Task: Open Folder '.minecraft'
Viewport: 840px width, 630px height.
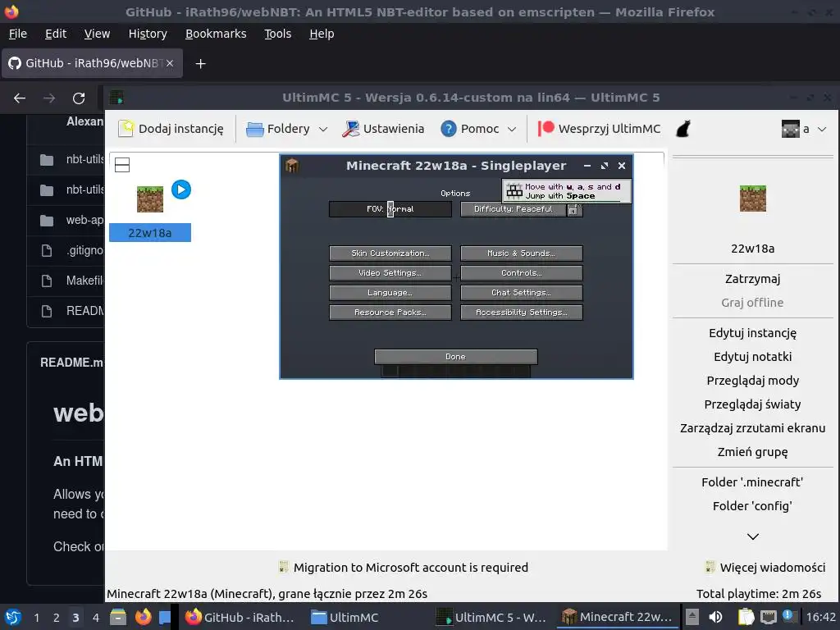Action: (x=753, y=482)
